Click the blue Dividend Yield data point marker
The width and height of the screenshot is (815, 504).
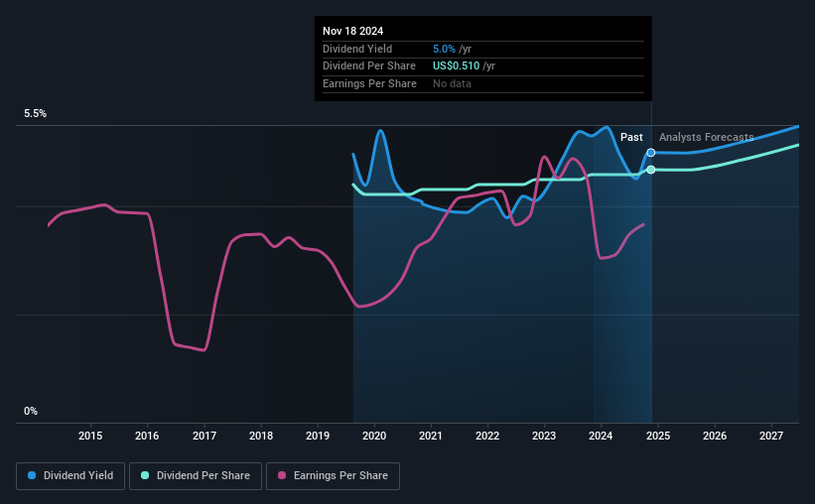651,153
